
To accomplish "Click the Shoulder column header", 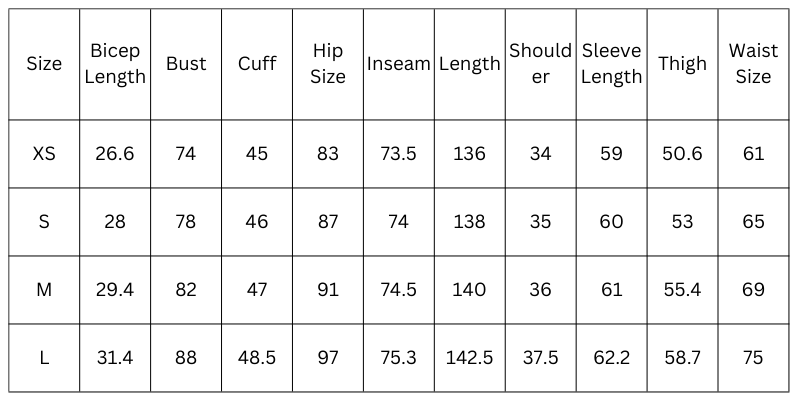I will 540,64.
